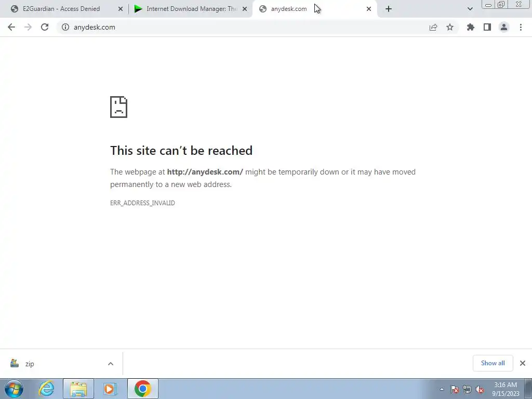Launch Internet Explorer from taskbar
532x399 pixels.
[46, 389]
